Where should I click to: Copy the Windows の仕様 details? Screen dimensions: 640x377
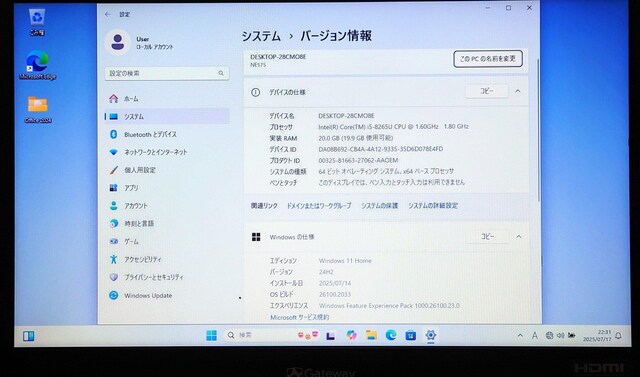click(x=487, y=237)
